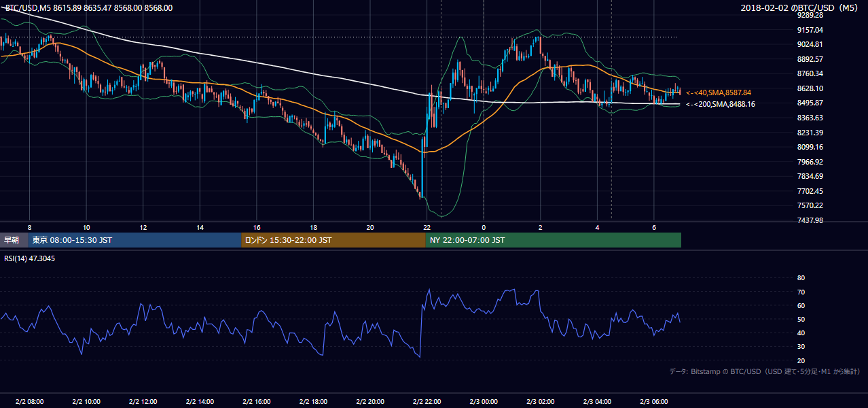Select the 200 SMA label reading 8488.16
The height and width of the screenshot is (408, 868).
point(721,104)
